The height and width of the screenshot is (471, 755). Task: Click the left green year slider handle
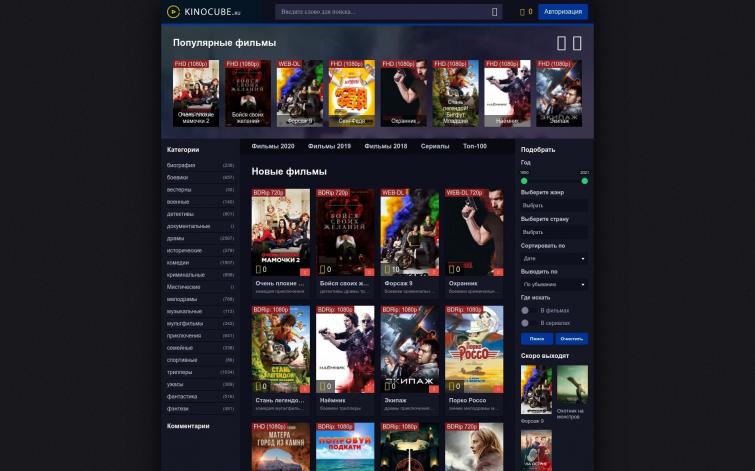(x=524, y=181)
